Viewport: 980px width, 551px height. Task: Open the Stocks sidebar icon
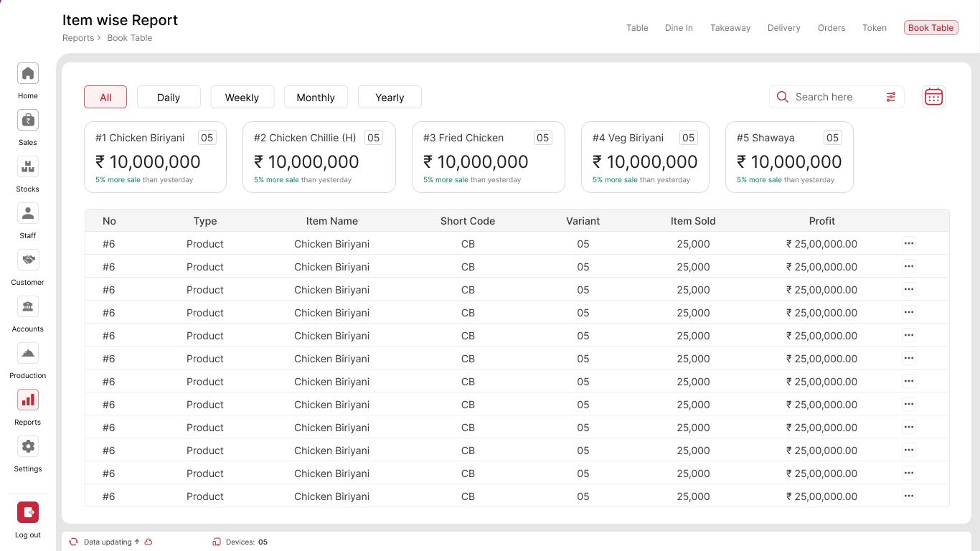(x=27, y=167)
